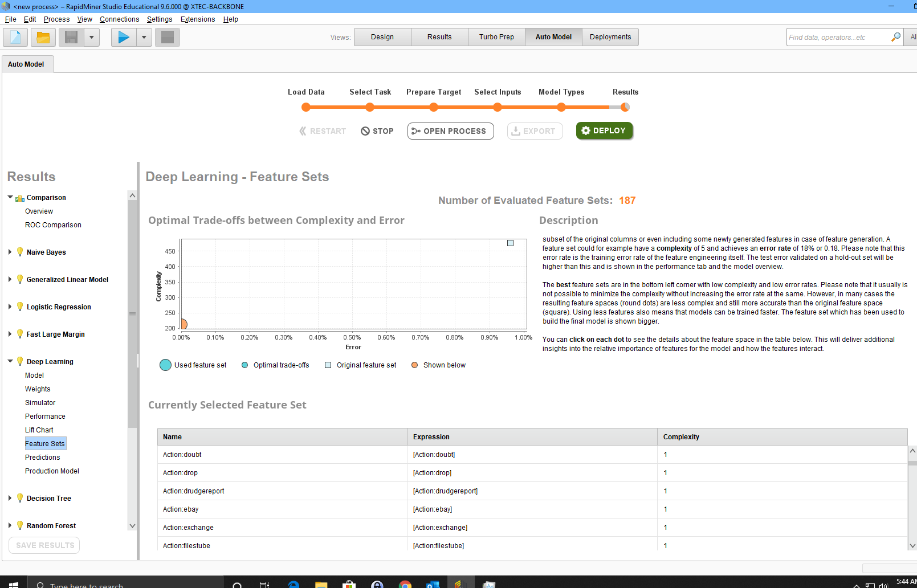Open the Process menu
The width and height of the screenshot is (917, 588).
pos(56,19)
